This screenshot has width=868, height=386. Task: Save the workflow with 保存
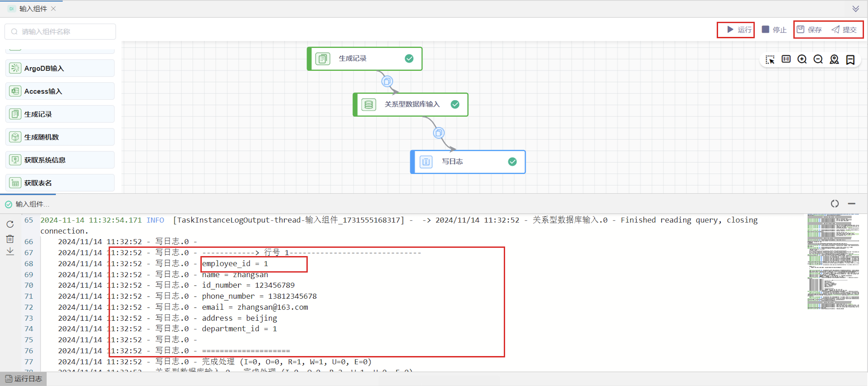(809, 30)
